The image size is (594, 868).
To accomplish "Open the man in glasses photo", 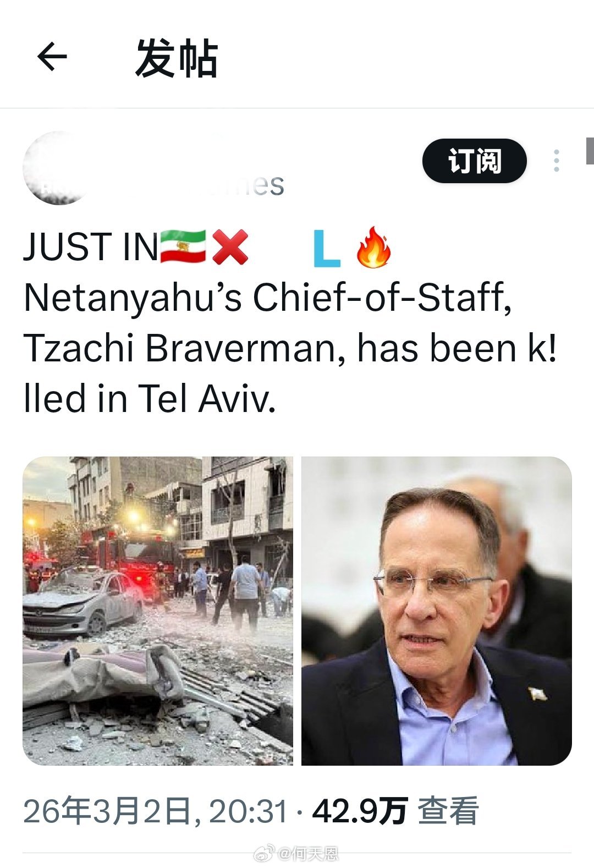I will (437, 611).
